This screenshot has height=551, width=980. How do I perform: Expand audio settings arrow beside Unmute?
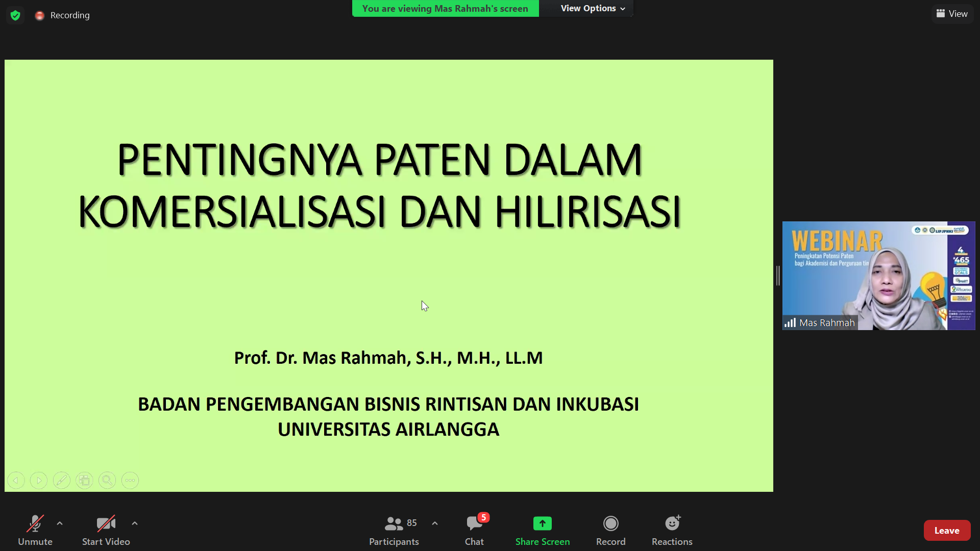60,523
